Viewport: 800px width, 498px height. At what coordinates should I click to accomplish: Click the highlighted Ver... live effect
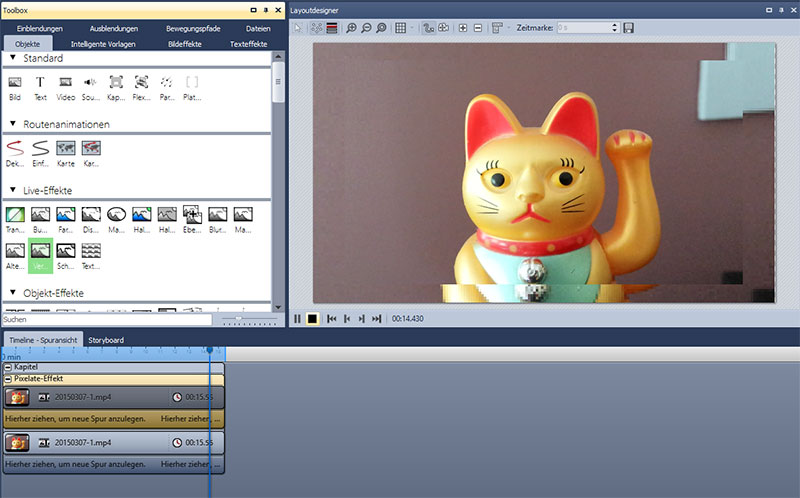tap(40, 256)
